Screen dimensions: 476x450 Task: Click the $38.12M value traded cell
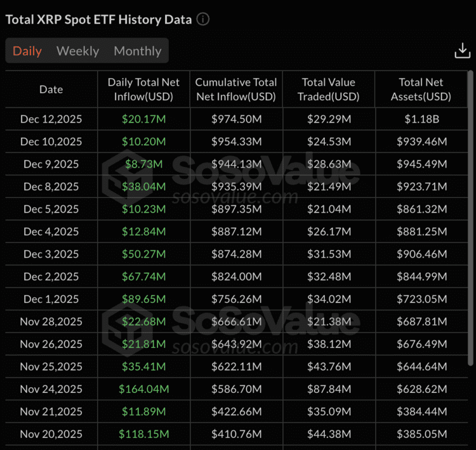click(329, 344)
